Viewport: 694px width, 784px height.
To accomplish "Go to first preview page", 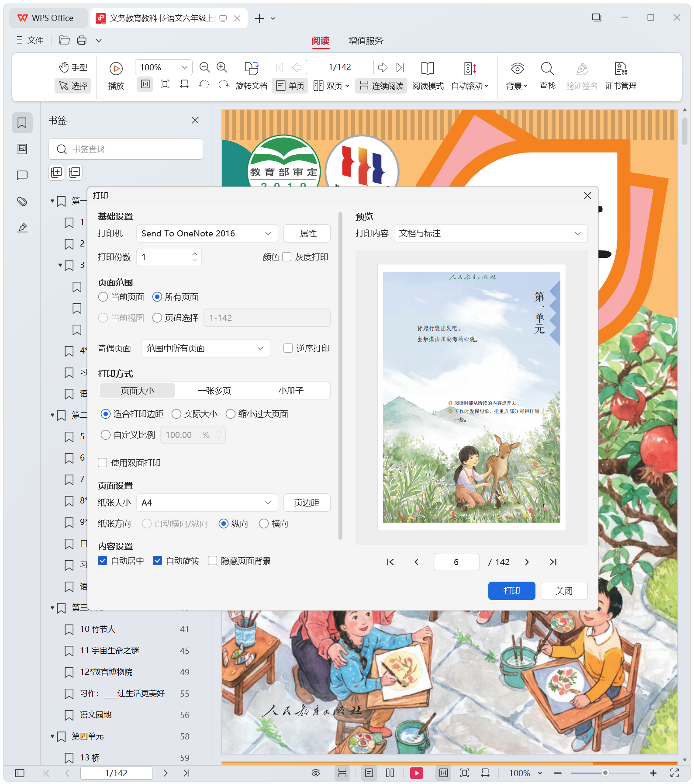I will (390, 562).
